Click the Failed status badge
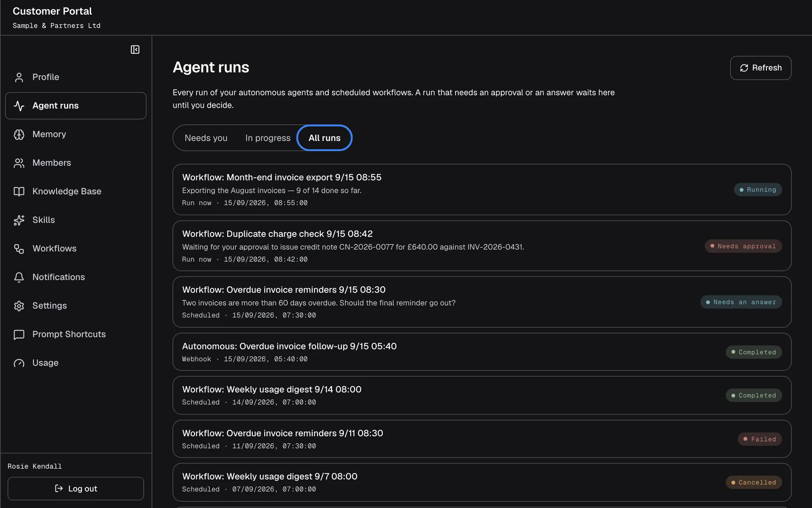Screen dimensions: 812x508 pyautogui.click(x=760, y=439)
